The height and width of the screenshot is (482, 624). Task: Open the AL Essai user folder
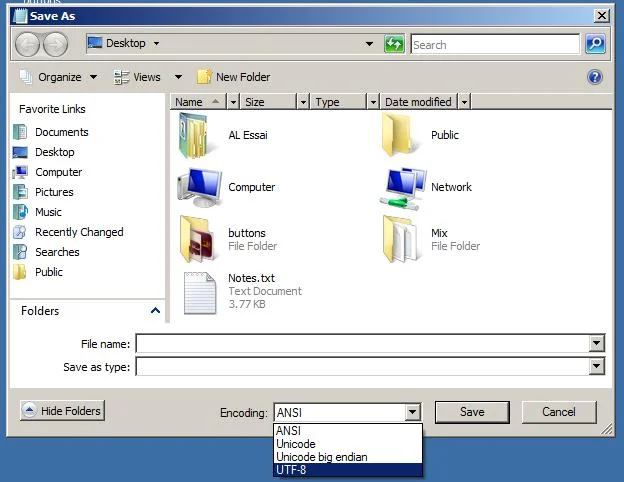click(195, 135)
